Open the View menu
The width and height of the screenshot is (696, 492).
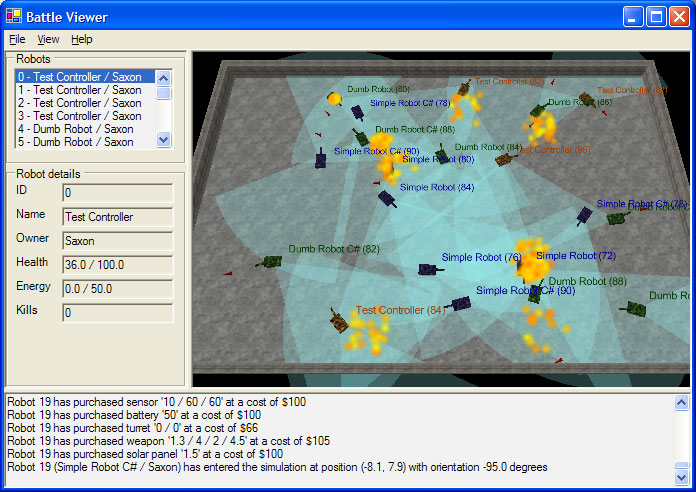[x=48, y=39]
